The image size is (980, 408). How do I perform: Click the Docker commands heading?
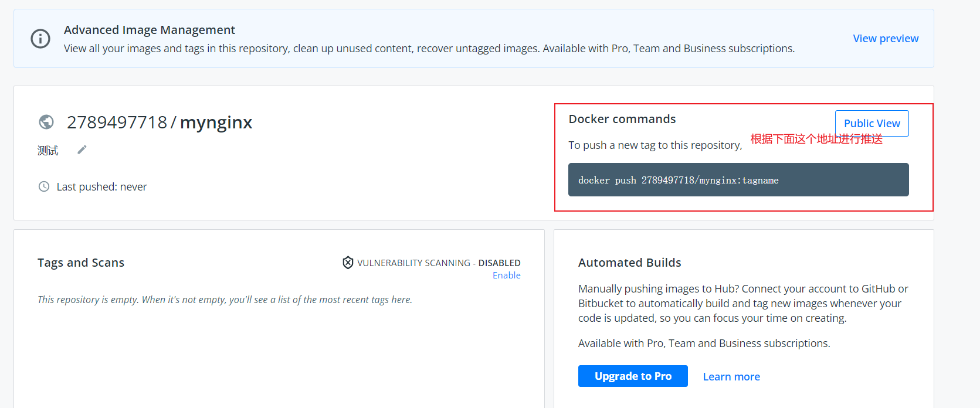(x=622, y=119)
